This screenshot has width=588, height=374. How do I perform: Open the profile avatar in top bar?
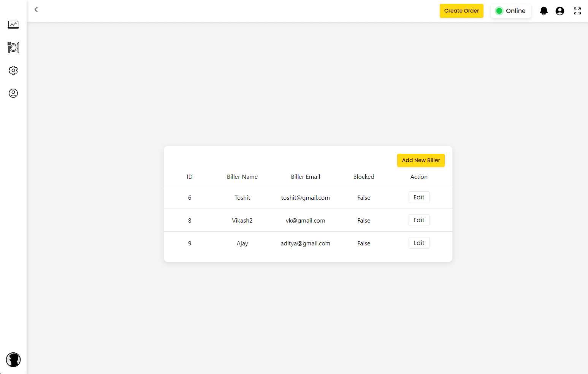click(560, 11)
